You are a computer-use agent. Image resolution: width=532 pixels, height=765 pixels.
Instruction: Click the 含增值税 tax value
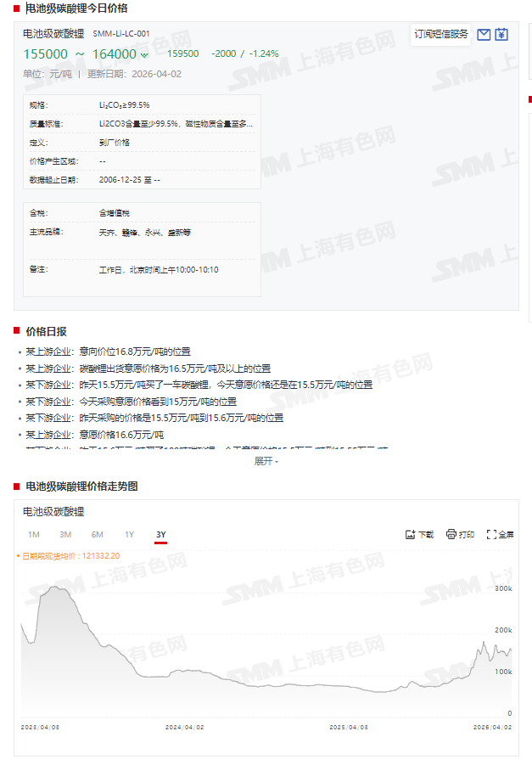click(114, 213)
